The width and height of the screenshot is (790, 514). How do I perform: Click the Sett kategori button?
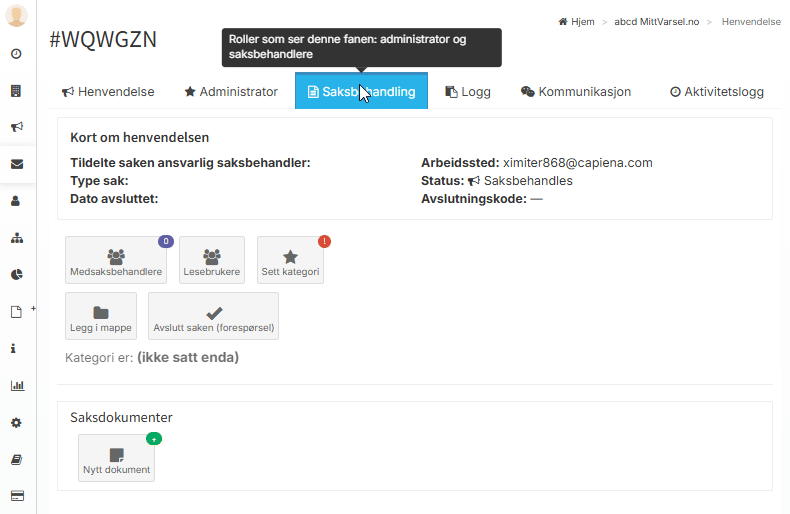pyautogui.click(x=290, y=261)
